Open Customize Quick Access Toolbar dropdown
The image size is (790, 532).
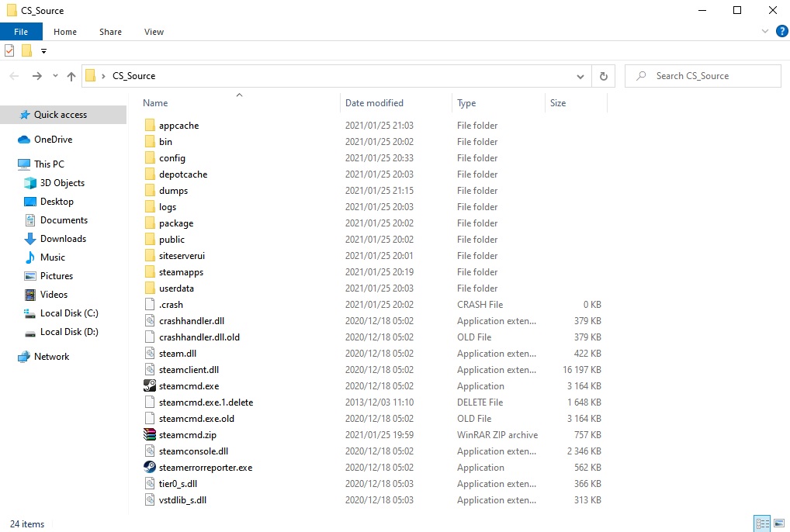tap(43, 51)
